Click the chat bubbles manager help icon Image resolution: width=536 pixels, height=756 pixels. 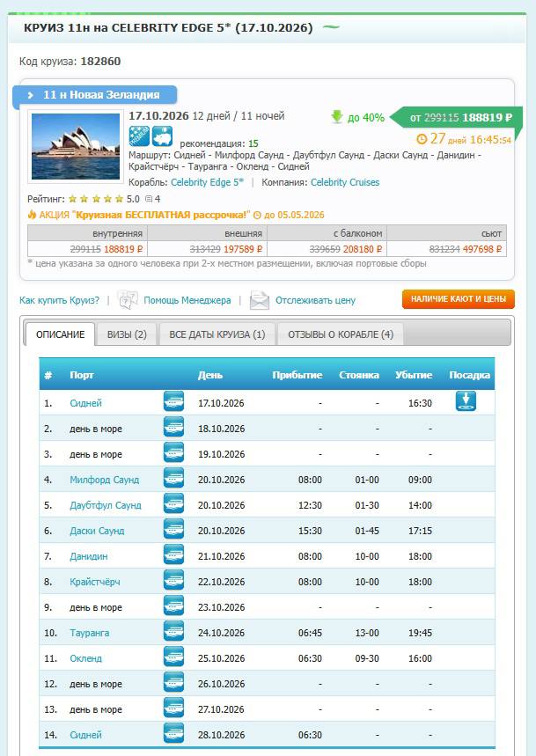(128, 300)
